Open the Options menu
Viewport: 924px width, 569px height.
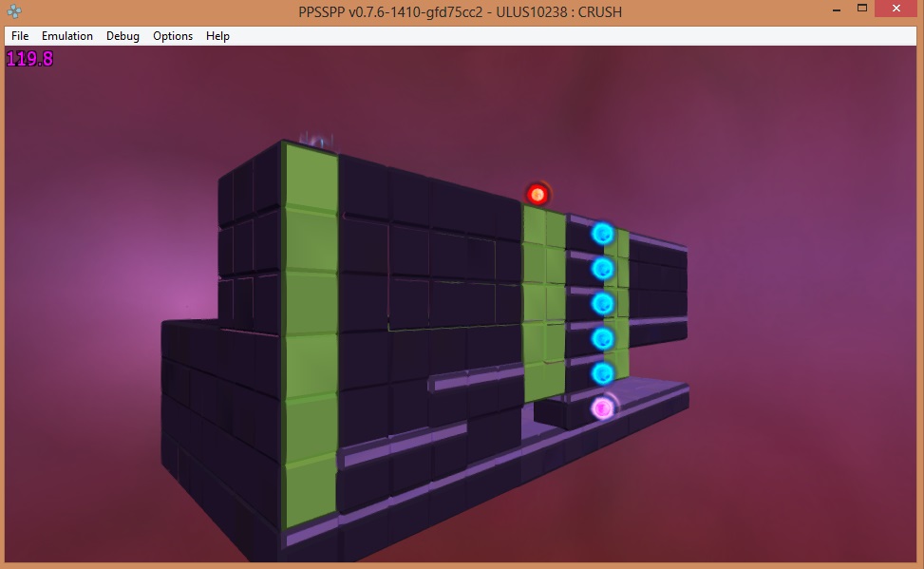click(x=173, y=36)
